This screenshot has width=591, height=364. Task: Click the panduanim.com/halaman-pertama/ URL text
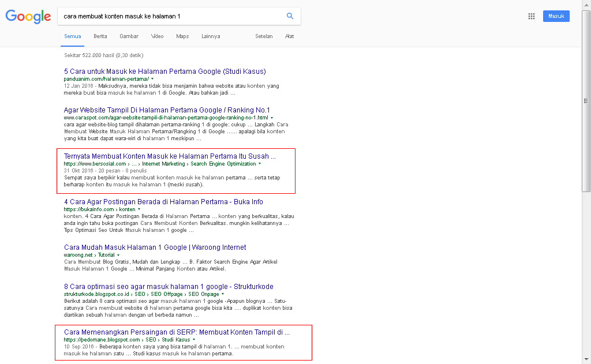coord(106,79)
